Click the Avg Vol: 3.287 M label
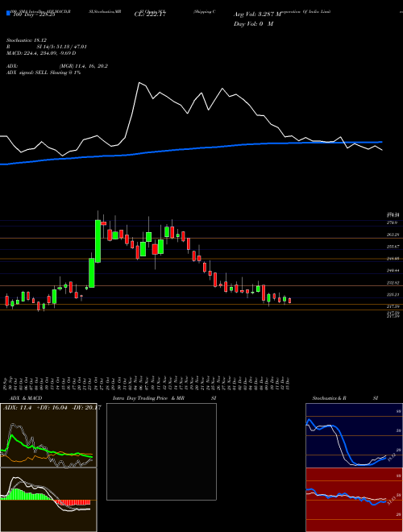The image size is (403, 532). (257, 15)
